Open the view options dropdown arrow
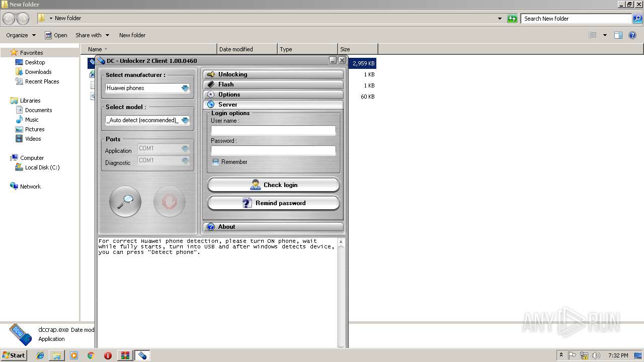This screenshot has height=362, width=644. (605, 35)
